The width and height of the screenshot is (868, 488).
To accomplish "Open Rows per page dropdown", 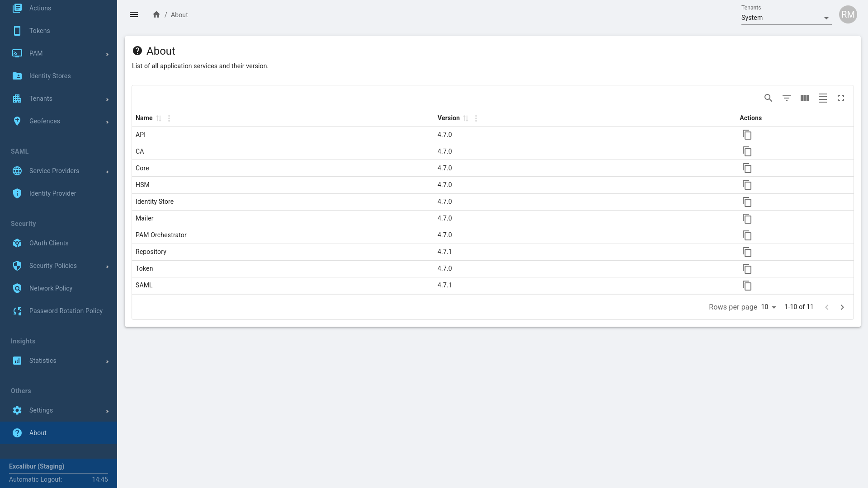I will click(769, 307).
